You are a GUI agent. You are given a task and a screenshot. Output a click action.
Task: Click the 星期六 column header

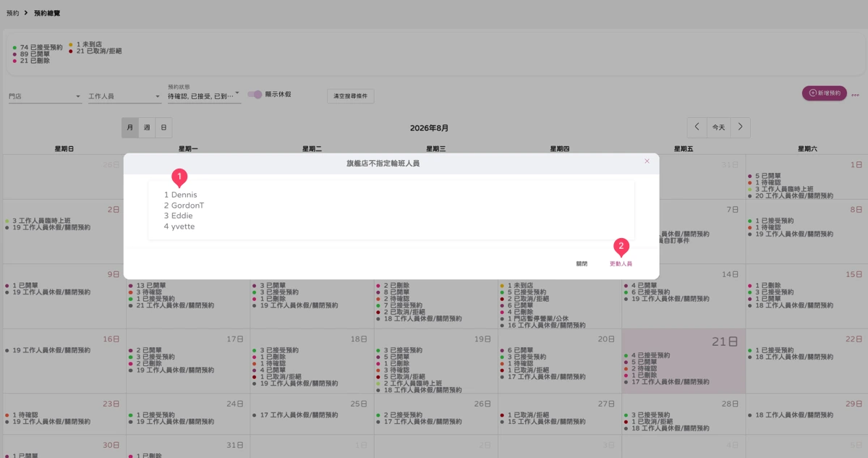point(807,148)
